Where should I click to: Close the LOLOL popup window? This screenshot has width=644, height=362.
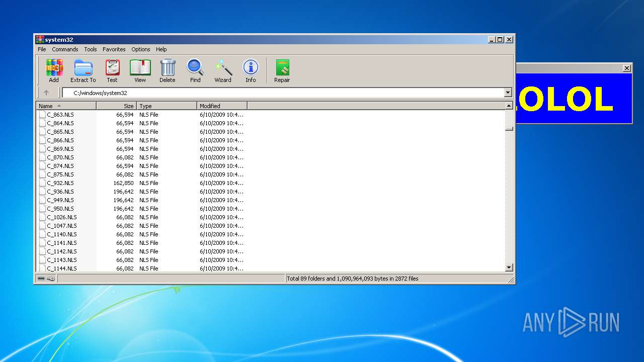627,68
